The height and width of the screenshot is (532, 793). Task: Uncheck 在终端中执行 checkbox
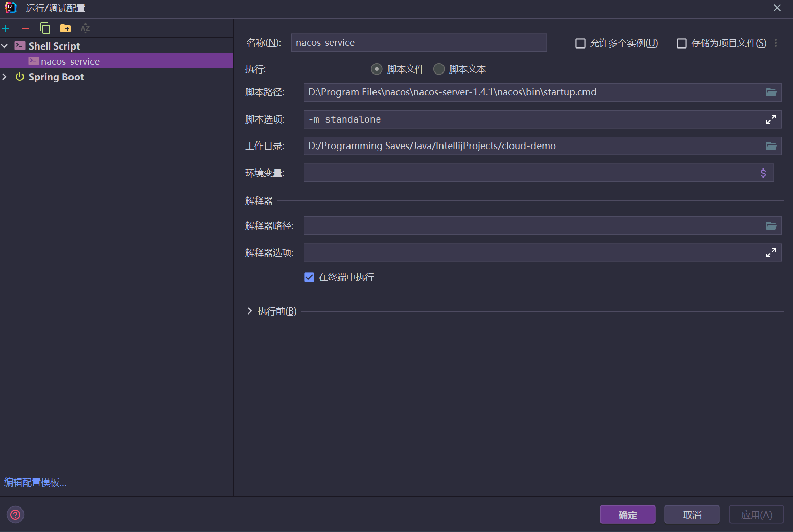(x=309, y=277)
